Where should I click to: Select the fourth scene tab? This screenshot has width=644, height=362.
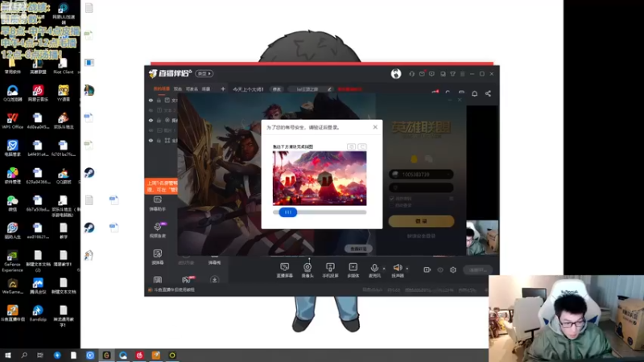206,88
